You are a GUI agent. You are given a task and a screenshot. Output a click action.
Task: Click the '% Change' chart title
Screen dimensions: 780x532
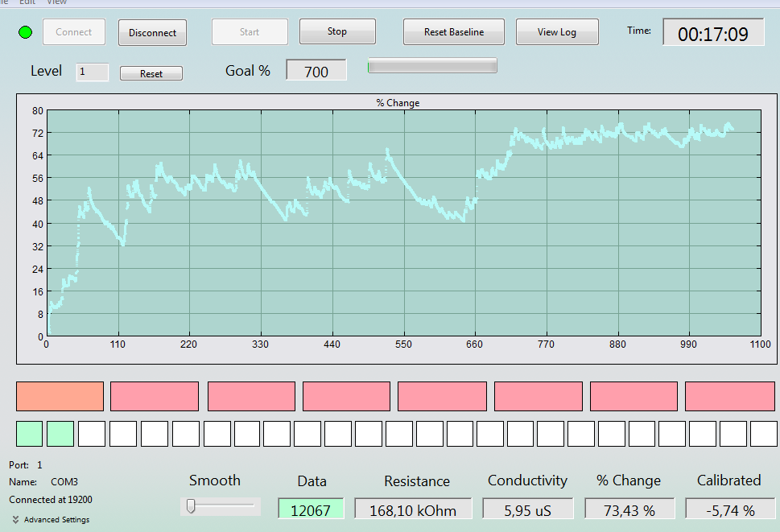click(x=398, y=103)
